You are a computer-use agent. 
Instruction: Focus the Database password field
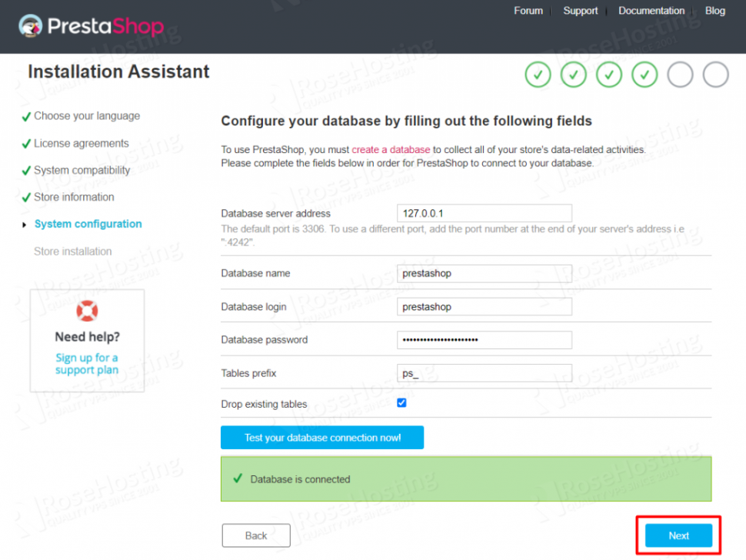click(x=485, y=340)
